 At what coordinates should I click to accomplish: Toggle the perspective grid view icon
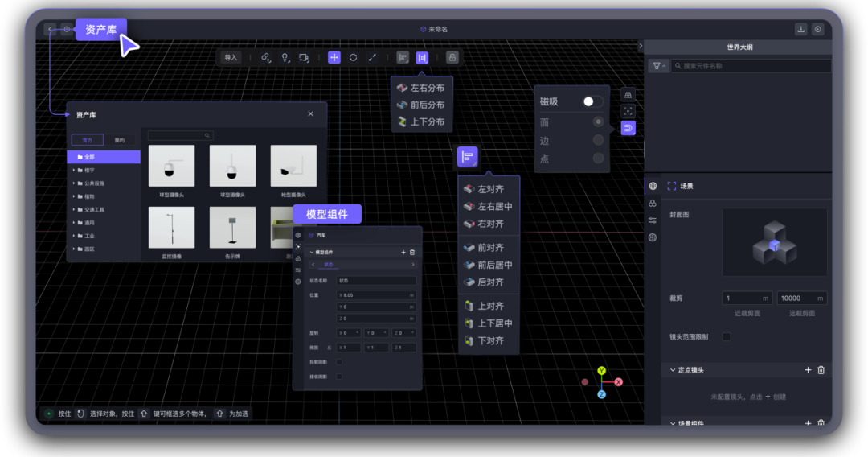click(628, 95)
